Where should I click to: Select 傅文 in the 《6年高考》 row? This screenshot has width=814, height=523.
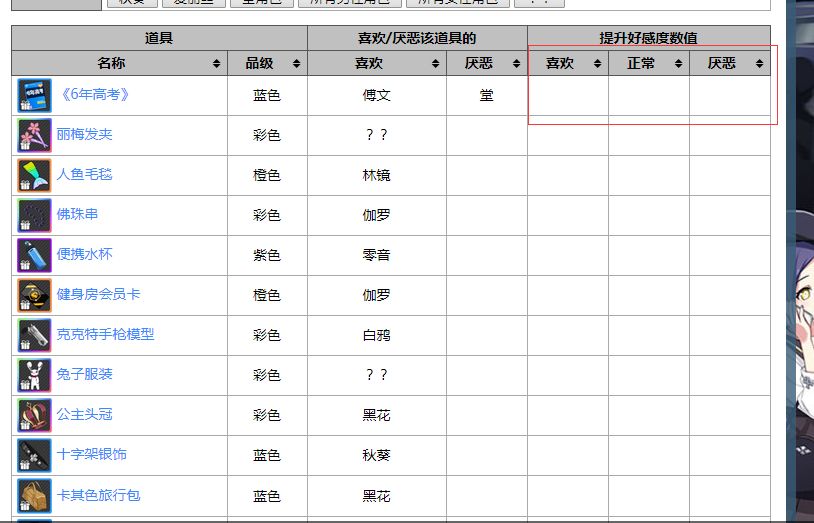pos(376,96)
